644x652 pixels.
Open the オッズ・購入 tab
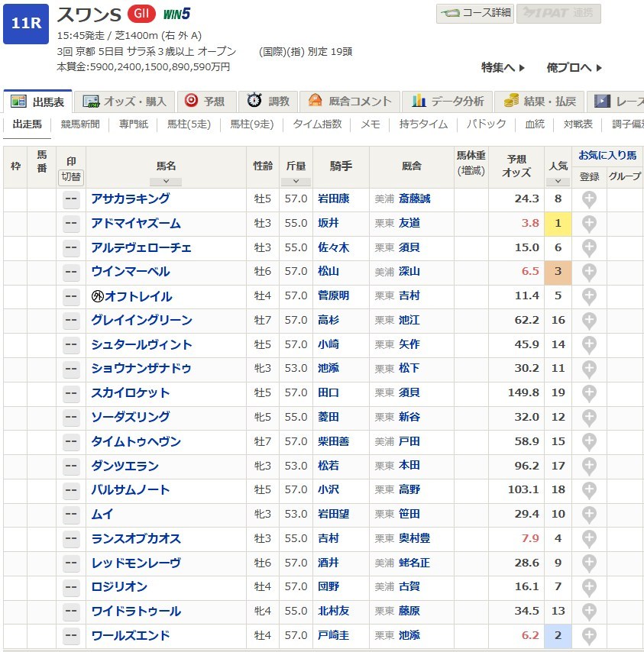125,101
